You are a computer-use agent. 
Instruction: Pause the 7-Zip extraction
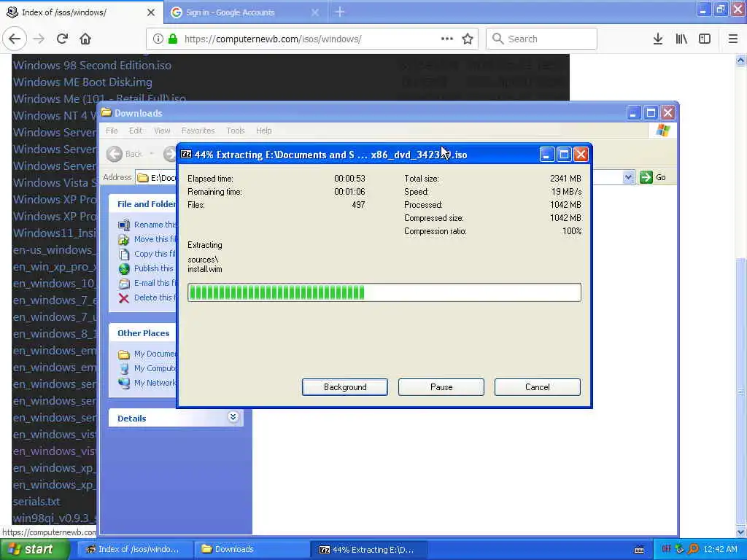click(x=441, y=387)
